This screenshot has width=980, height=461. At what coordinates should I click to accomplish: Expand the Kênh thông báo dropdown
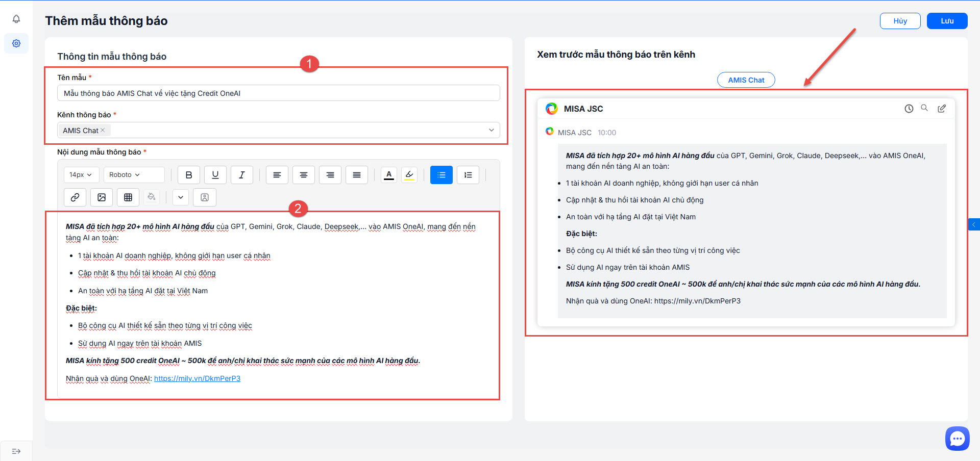pos(491,130)
